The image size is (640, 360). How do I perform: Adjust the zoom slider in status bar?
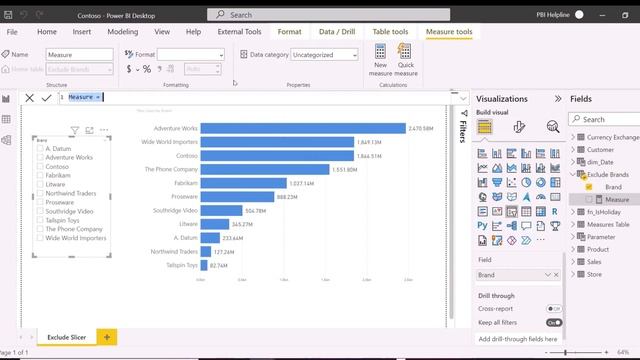coord(565,352)
